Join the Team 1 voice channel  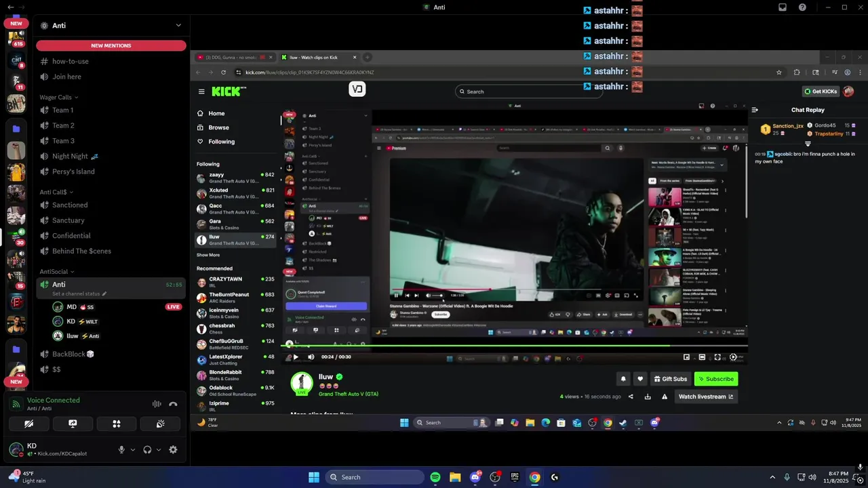point(63,110)
